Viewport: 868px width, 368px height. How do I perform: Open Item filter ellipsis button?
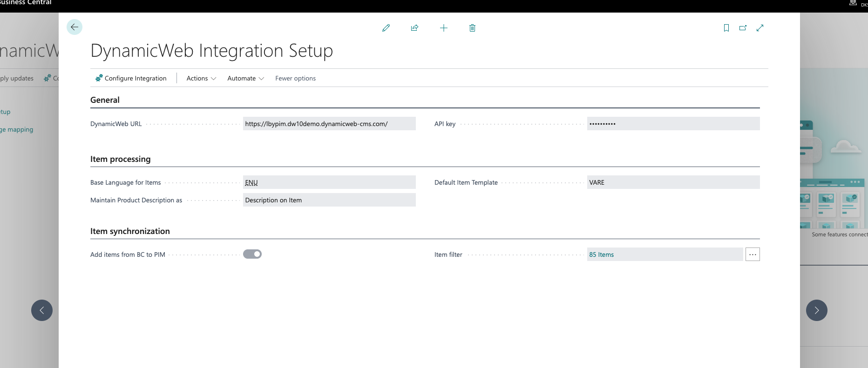(x=753, y=254)
